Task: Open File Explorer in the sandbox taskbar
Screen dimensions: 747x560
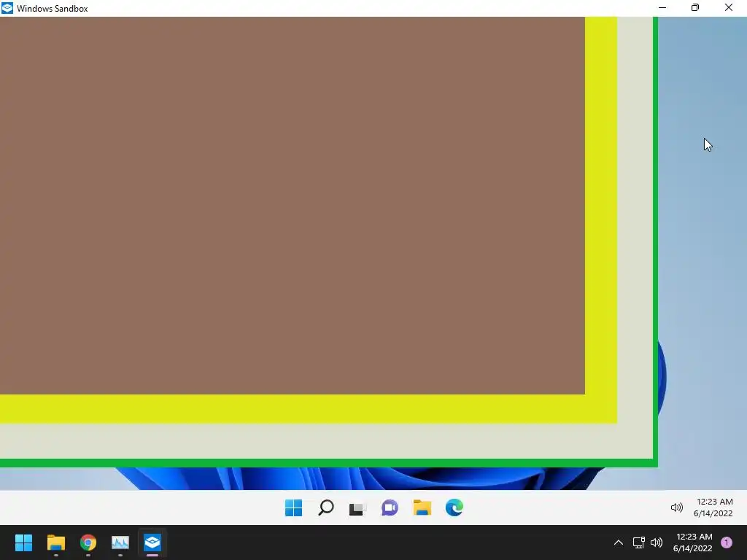Action: coord(422,507)
